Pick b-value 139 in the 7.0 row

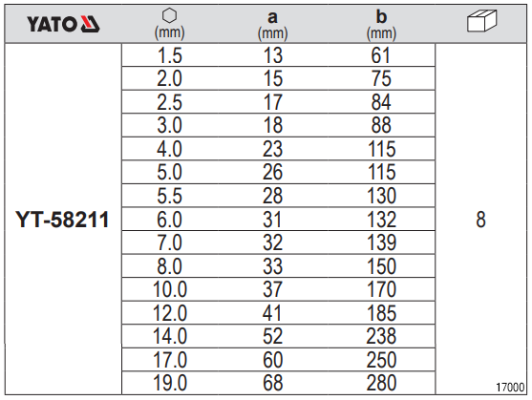point(382,242)
